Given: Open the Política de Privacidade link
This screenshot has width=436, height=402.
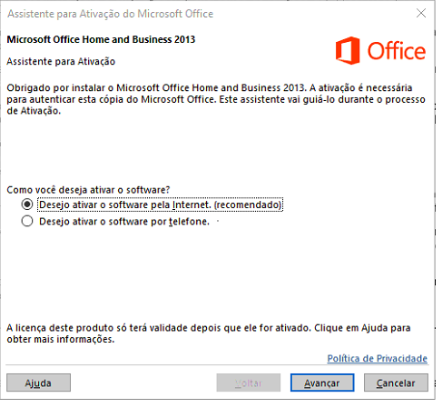Looking at the screenshot, I should point(377,359).
